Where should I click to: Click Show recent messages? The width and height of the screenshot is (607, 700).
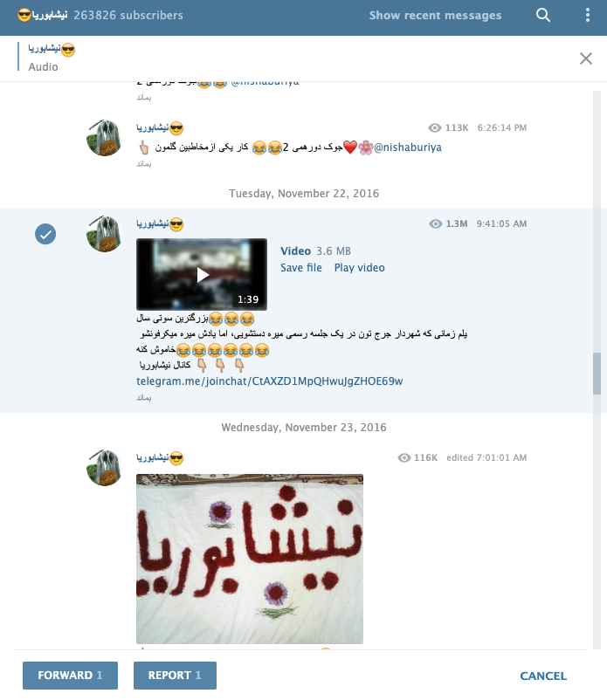(435, 15)
